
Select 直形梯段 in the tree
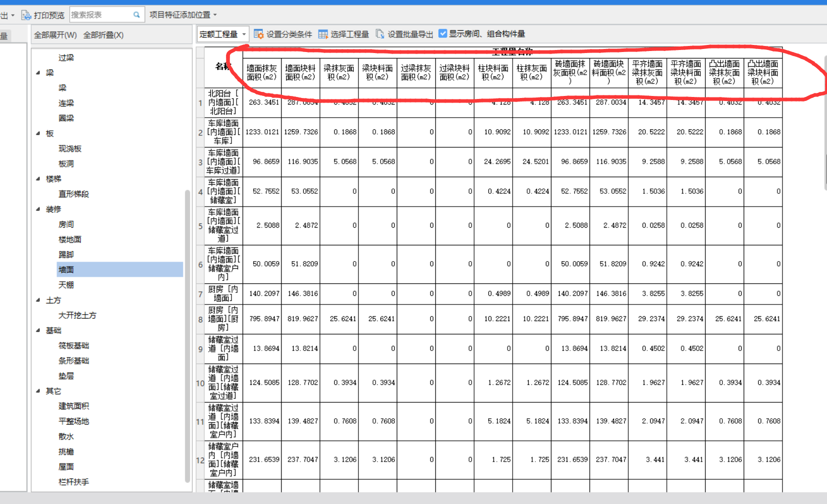(74, 194)
